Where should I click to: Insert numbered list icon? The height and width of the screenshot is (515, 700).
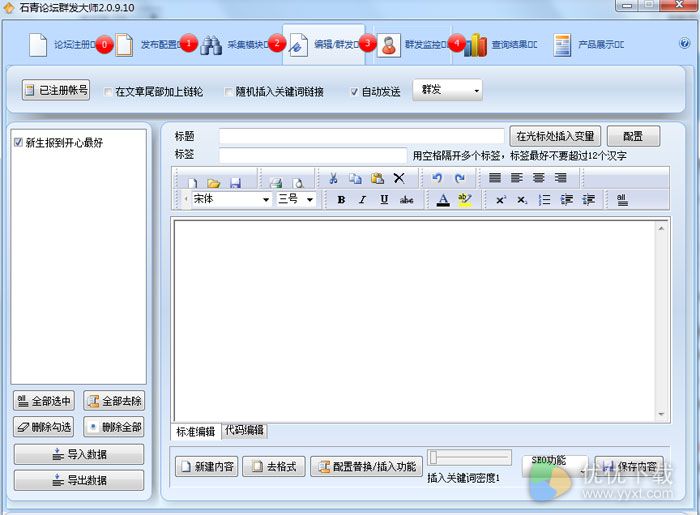544,200
